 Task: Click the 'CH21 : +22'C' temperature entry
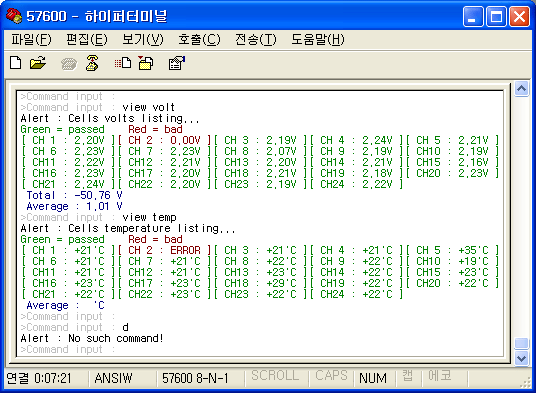tap(69, 294)
